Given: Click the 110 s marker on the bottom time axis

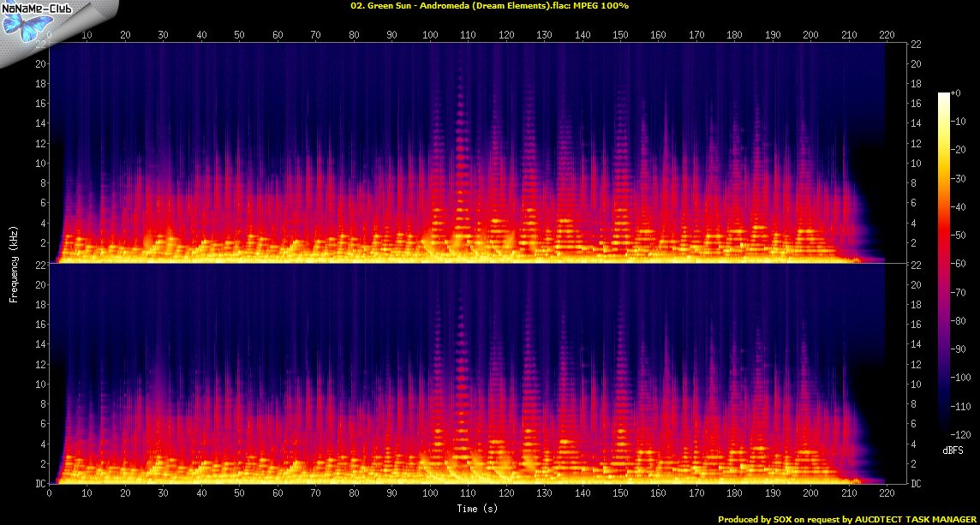Looking at the screenshot, I should [468, 494].
